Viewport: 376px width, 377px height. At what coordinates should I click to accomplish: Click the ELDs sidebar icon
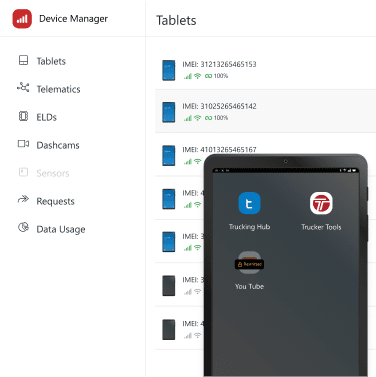tap(23, 116)
